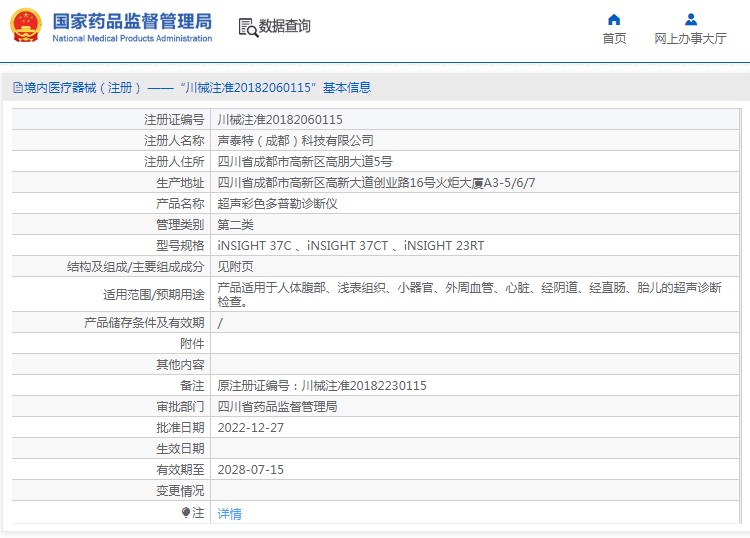Select address 四川省成都市高新区高朋大道5号
This screenshot has width=750, height=538.
point(305,161)
